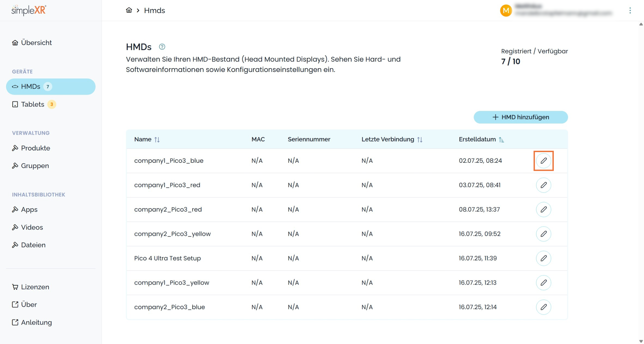644x344 pixels.
Task: Open the Anleitung external link
Action: click(36, 322)
